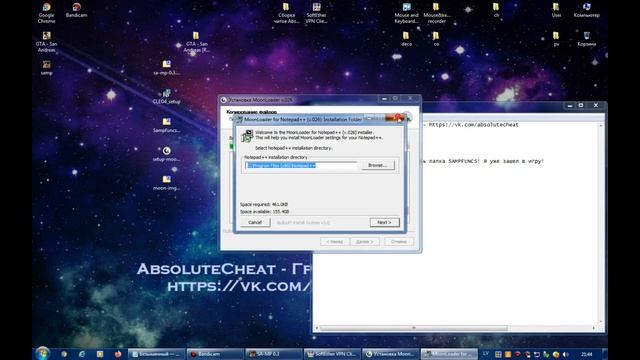Select the GTA - San Andreas [R... folder
The height and width of the screenshot is (360, 640).
click(196, 42)
